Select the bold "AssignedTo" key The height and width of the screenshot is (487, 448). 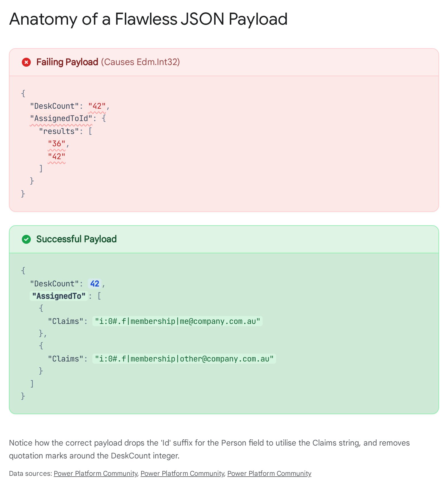[x=59, y=296]
